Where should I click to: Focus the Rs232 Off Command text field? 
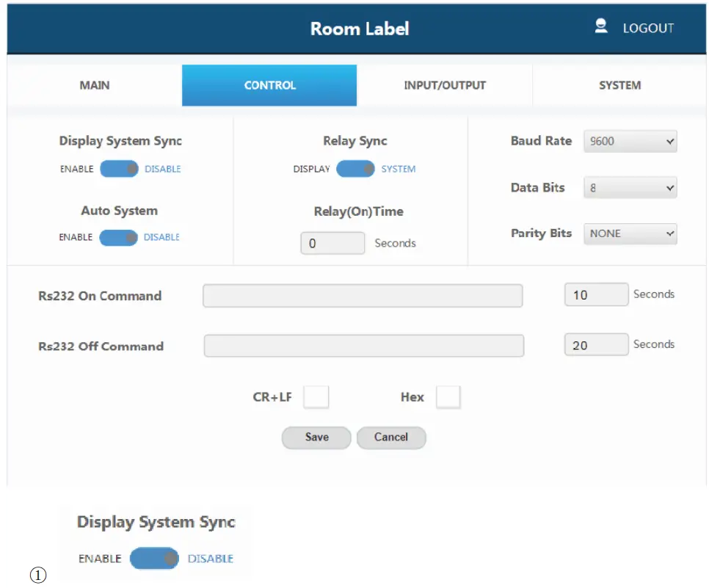click(363, 346)
